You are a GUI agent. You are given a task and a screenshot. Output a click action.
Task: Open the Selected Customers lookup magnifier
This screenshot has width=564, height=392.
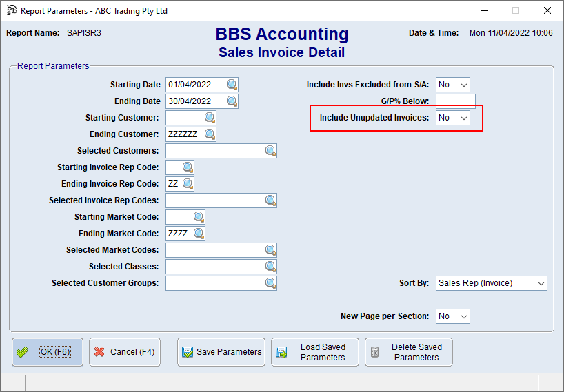pyautogui.click(x=270, y=151)
